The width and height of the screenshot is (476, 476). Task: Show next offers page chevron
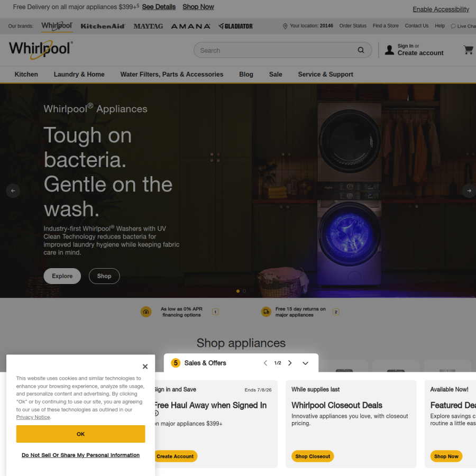[290, 363]
